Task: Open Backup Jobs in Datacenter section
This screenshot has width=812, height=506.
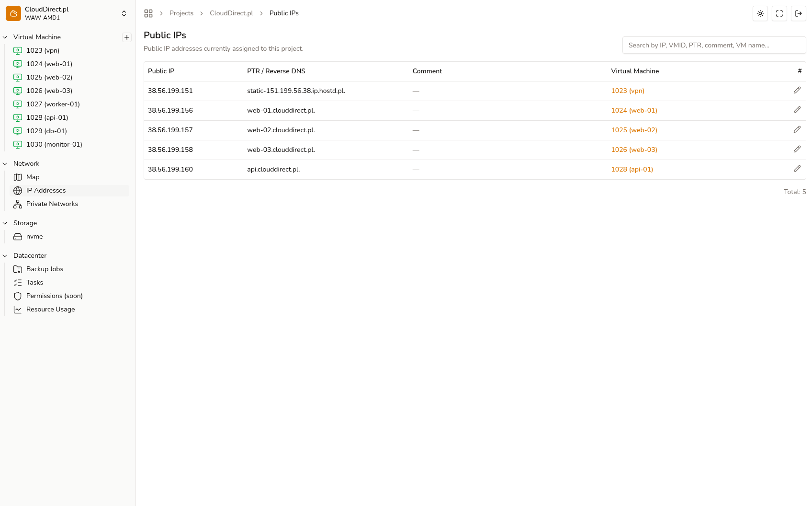Action: [x=45, y=269]
